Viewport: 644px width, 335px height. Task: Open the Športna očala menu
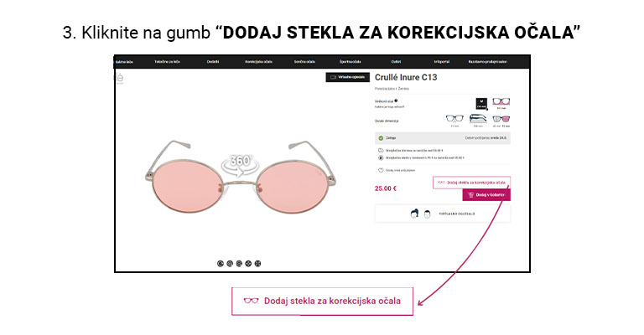pos(350,62)
